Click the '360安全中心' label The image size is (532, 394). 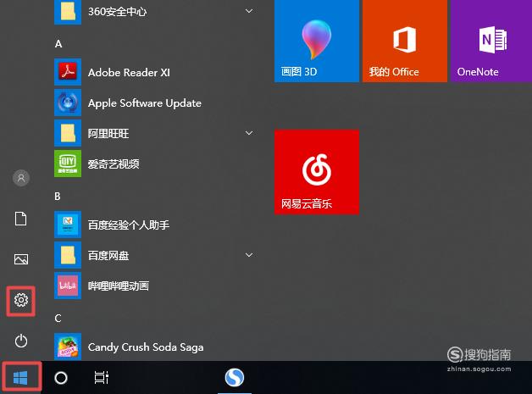click(x=118, y=12)
